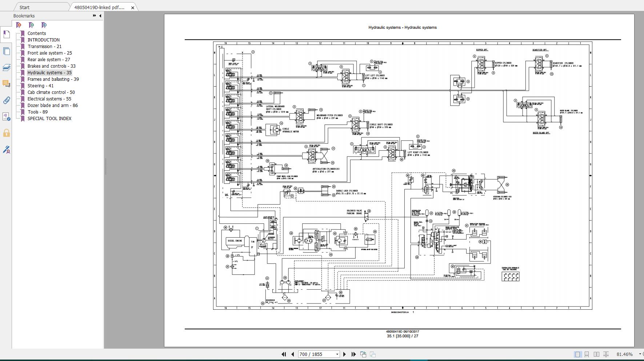The width and height of the screenshot is (644, 361).
Task: Click the bookmark icon beside Tools - 89
Action: coord(23,112)
